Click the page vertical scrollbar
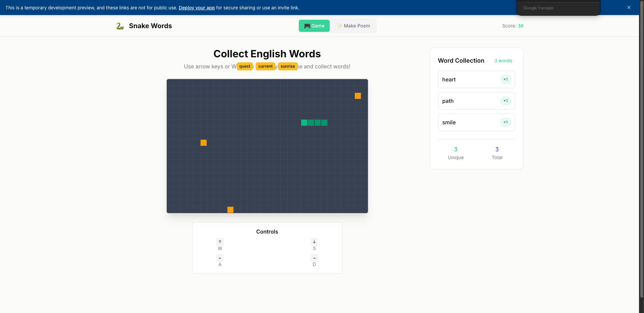Image resolution: width=644 pixels, height=313 pixels. coord(641,151)
